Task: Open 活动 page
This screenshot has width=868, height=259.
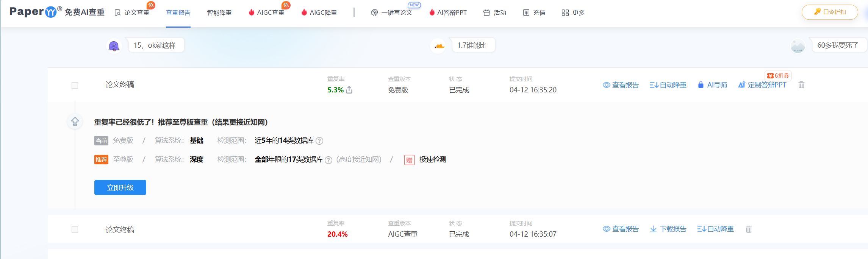Action: click(x=500, y=12)
